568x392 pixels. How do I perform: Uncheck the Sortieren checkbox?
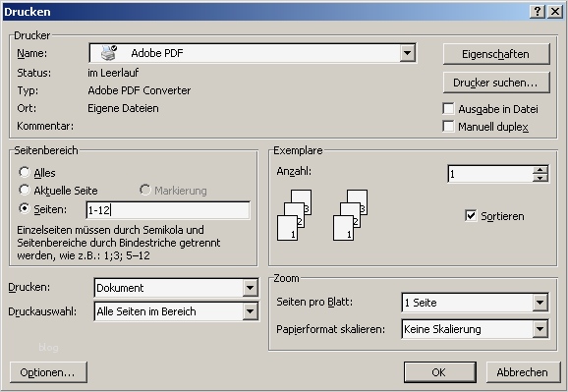[471, 215]
